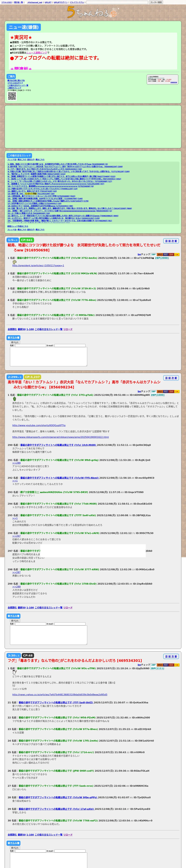Screen dimensions: 186x868
Task: Click the 2:299レス badge
Action: pos(14,377)
